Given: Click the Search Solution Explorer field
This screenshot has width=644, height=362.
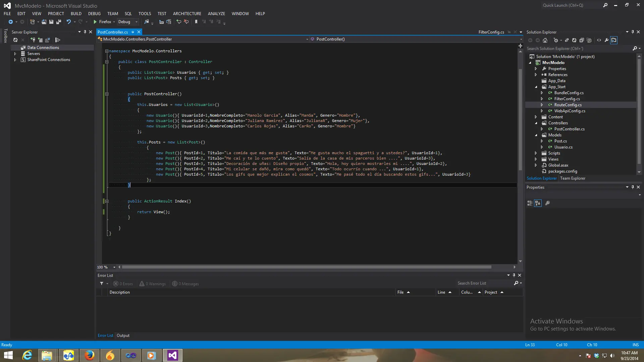Looking at the screenshot, I should tap(579, 49).
